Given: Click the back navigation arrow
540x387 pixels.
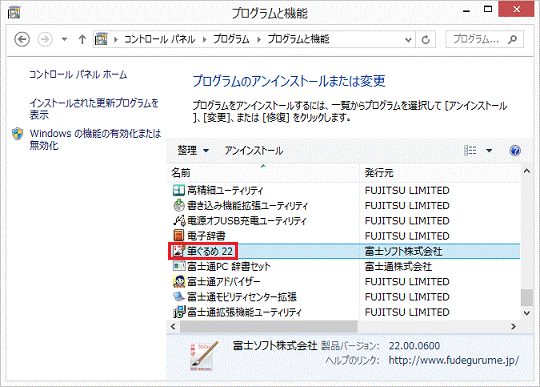Looking at the screenshot, I should coord(22,39).
